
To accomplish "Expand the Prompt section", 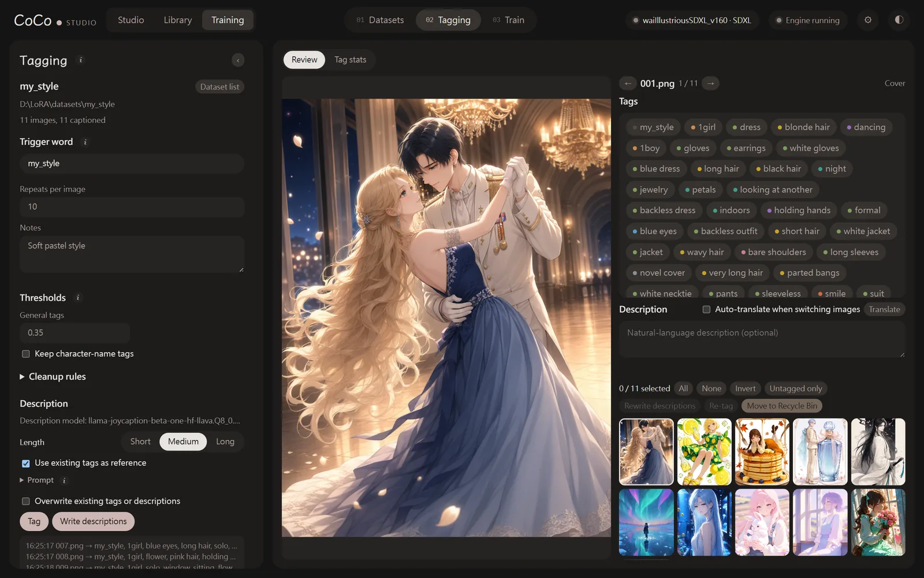I will (37, 480).
